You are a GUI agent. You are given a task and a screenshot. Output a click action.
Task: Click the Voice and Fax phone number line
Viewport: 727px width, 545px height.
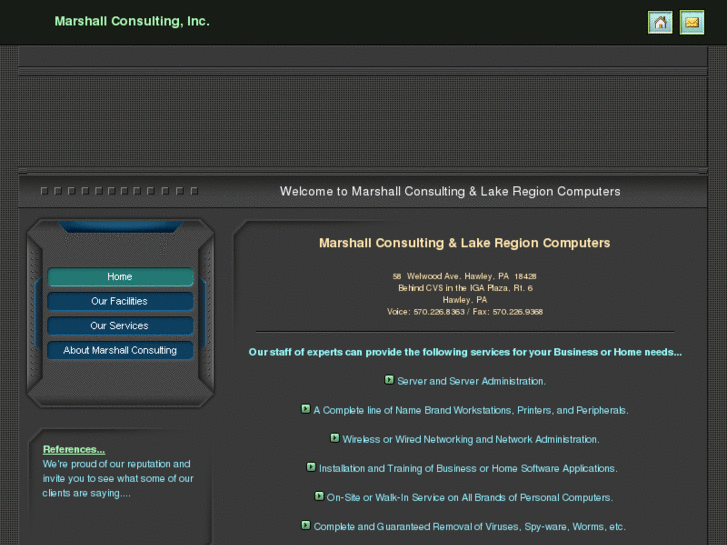tap(465, 312)
